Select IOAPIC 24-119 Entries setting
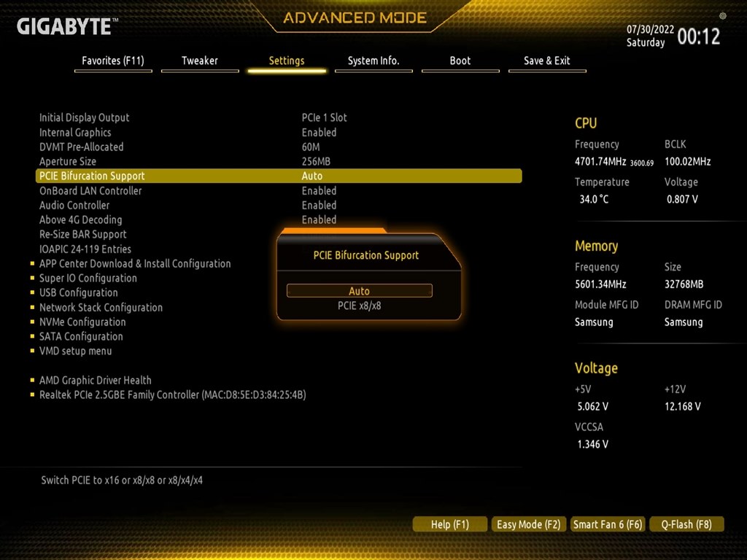Screen dimensions: 747x560 [85, 249]
